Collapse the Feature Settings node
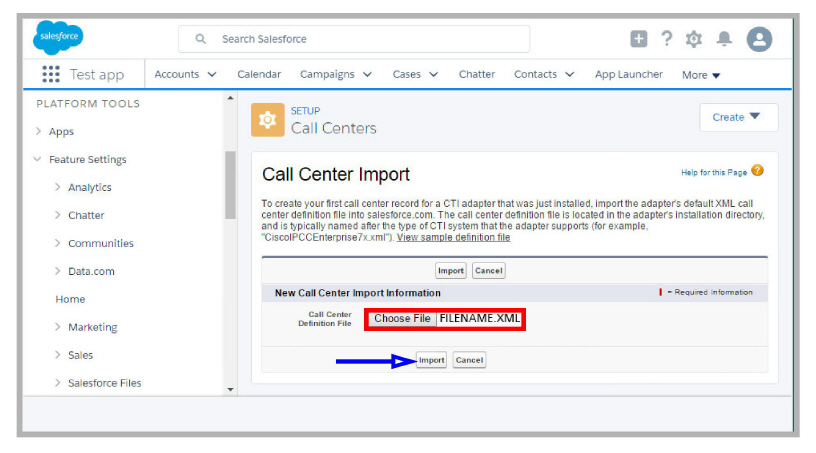The width and height of the screenshot is (816, 453). tap(37, 159)
